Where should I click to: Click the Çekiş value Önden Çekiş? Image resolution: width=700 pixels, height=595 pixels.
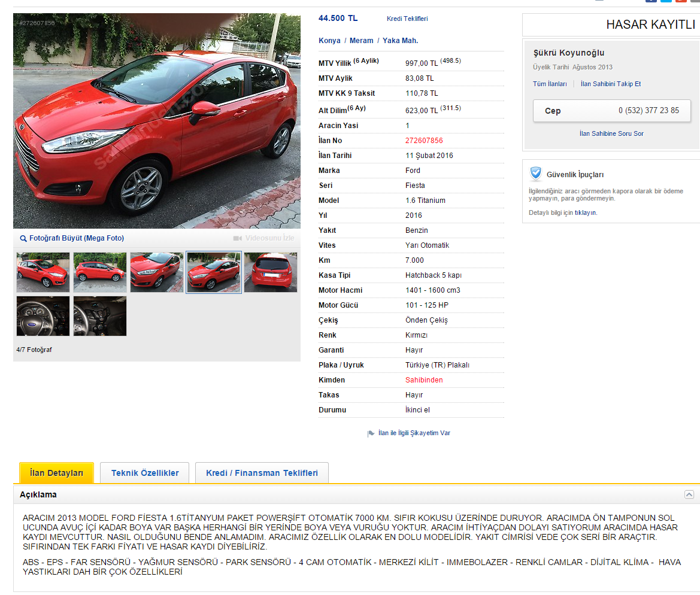pos(426,320)
